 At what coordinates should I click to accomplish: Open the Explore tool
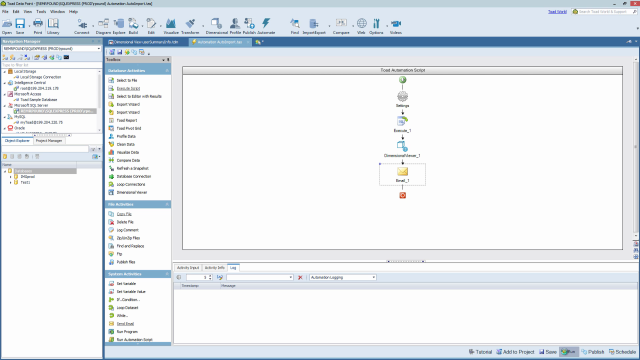tap(119, 26)
